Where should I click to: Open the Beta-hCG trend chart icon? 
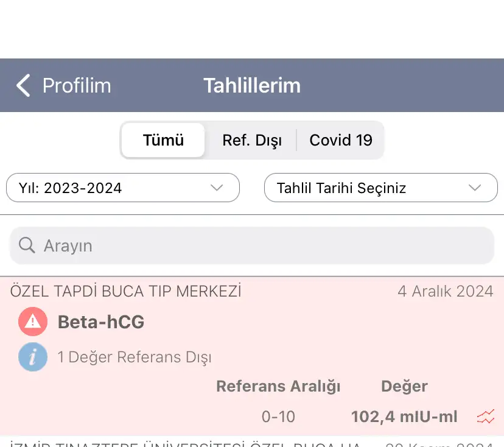tap(486, 417)
